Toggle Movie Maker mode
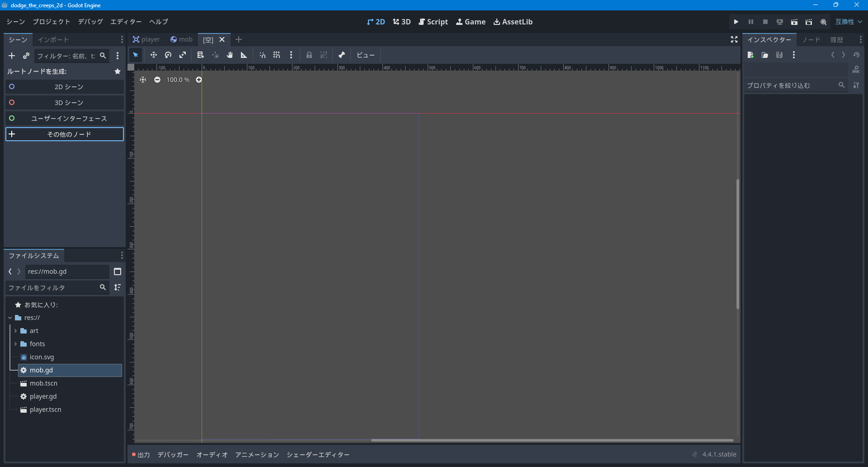 pos(823,22)
